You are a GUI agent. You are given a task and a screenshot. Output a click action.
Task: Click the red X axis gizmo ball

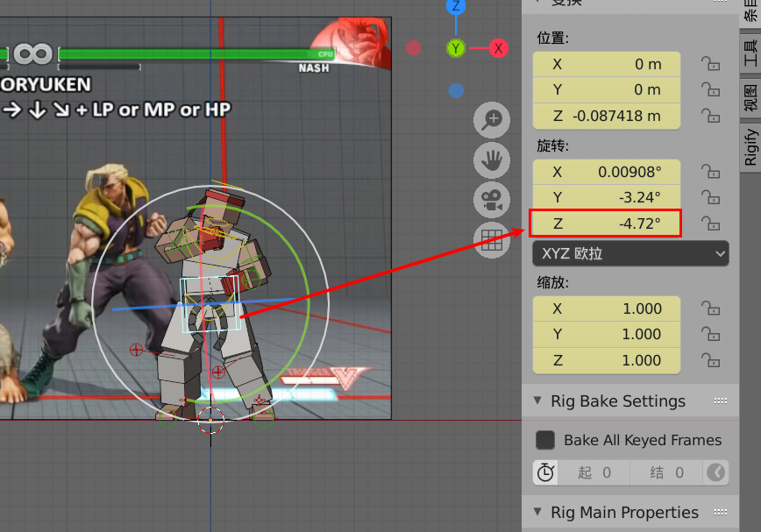click(x=499, y=48)
